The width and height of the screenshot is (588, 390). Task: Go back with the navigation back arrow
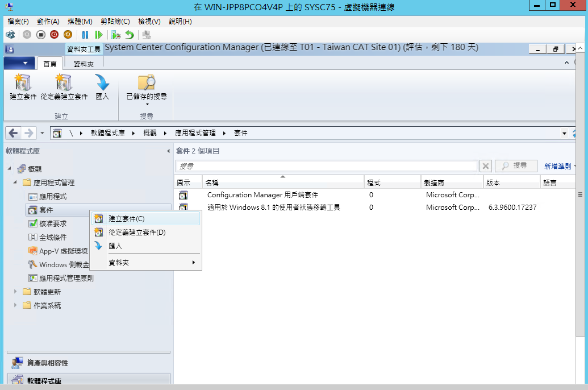click(13, 133)
